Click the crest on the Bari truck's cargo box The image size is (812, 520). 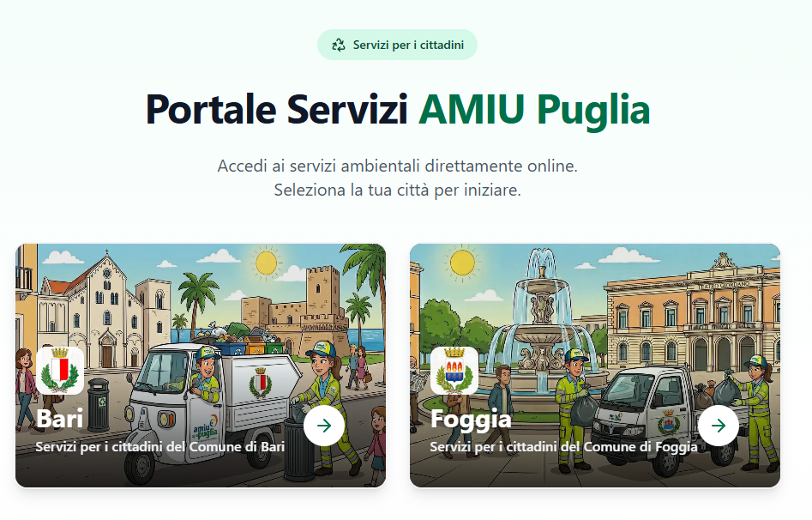261,383
